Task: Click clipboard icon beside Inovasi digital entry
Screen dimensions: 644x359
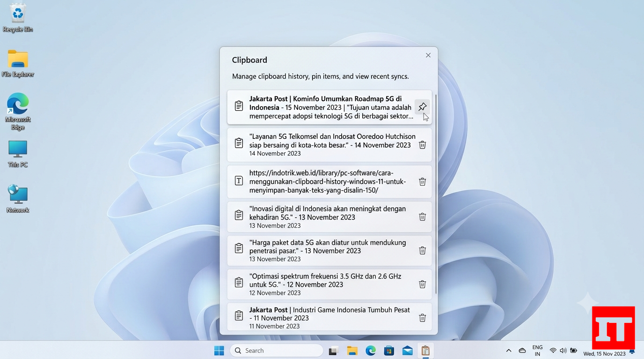Action: point(239,215)
